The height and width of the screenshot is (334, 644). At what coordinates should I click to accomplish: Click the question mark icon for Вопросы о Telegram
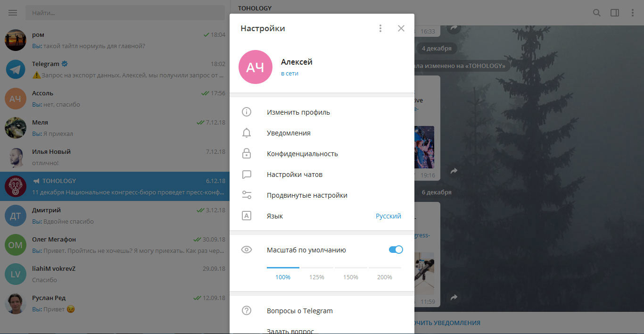247,311
